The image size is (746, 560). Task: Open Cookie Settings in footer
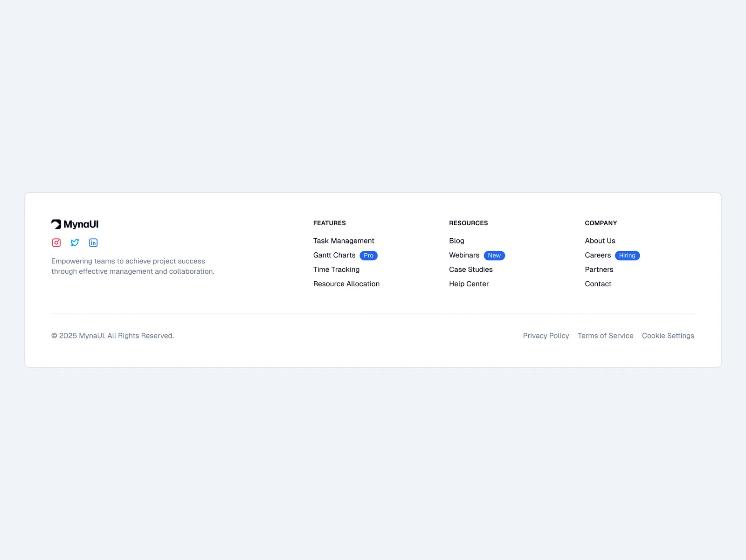click(668, 336)
